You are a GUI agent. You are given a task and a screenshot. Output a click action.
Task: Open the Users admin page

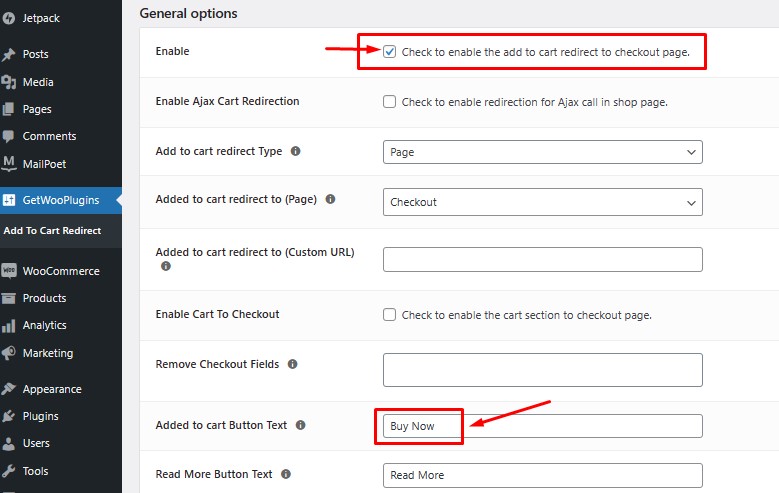(x=36, y=443)
